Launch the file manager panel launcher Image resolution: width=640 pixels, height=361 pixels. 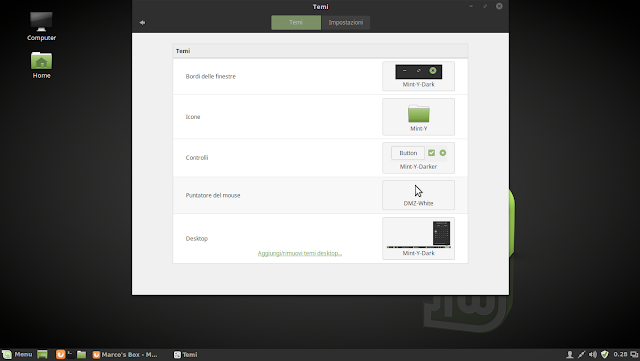point(82,354)
